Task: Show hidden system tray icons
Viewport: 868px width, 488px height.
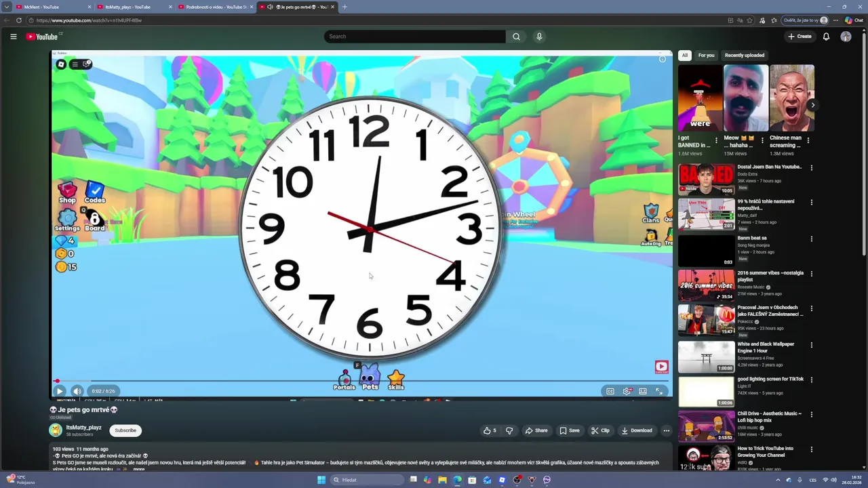Action: pyautogui.click(x=778, y=480)
